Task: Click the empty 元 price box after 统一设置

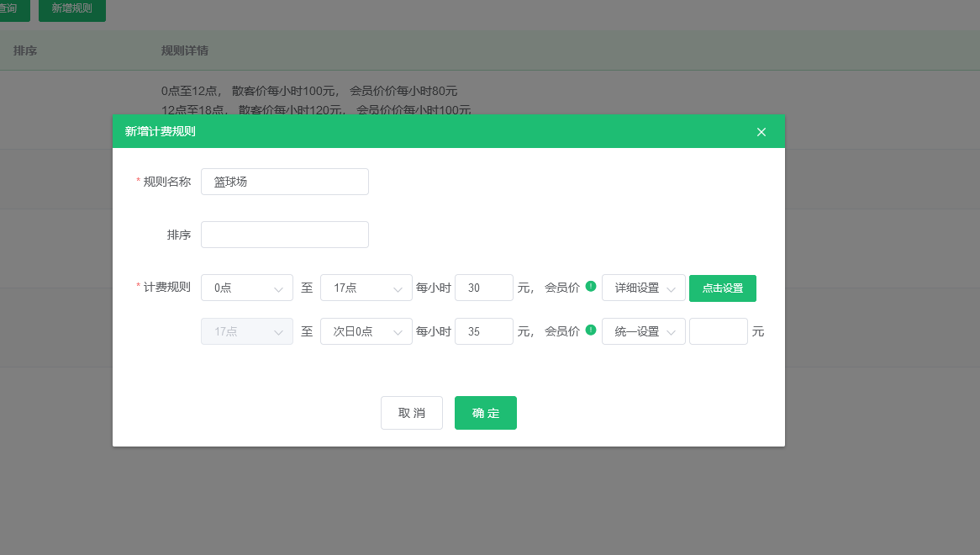Action: click(x=719, y=331)
